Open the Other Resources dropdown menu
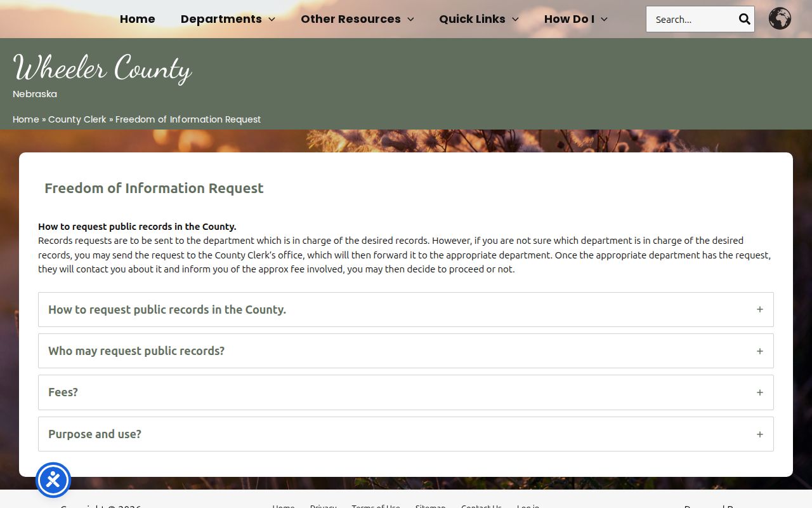 click(x=357, y=19)
